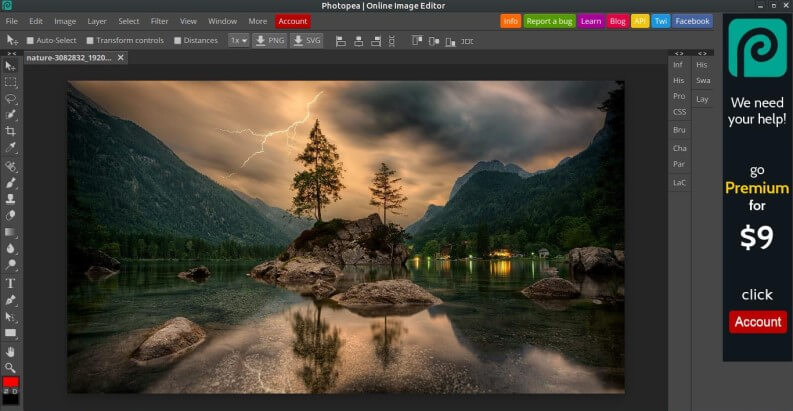
Task: Export the image with SVG button
Action: point(306,40)
